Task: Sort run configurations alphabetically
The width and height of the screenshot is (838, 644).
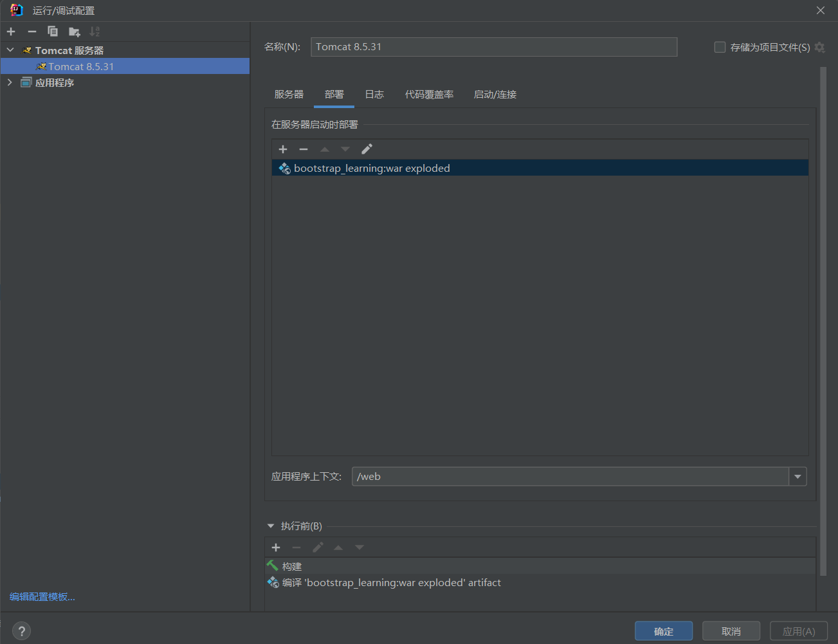Action: (x=95, y=32)
